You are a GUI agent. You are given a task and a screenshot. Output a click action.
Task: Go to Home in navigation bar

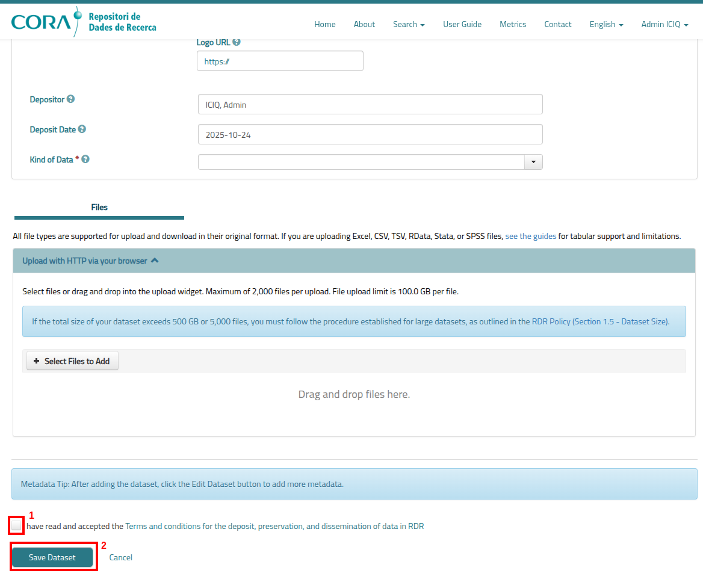(325, 24)
